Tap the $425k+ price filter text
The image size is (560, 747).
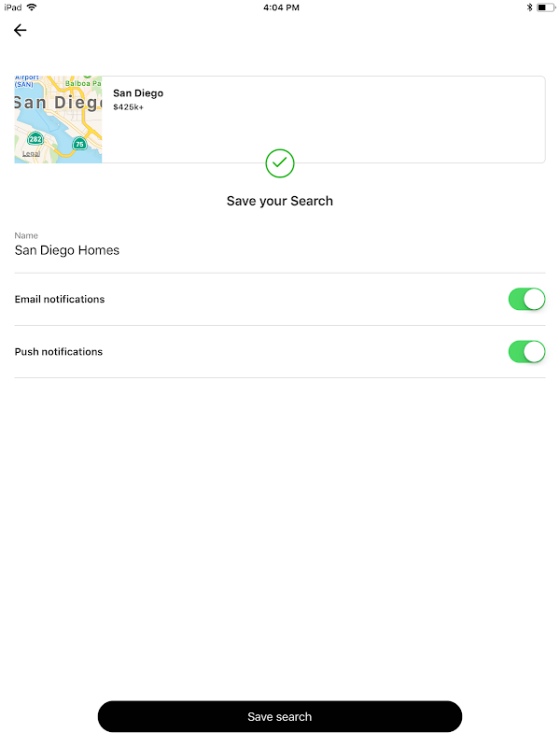pyautogui.click(x=128, y=107)
